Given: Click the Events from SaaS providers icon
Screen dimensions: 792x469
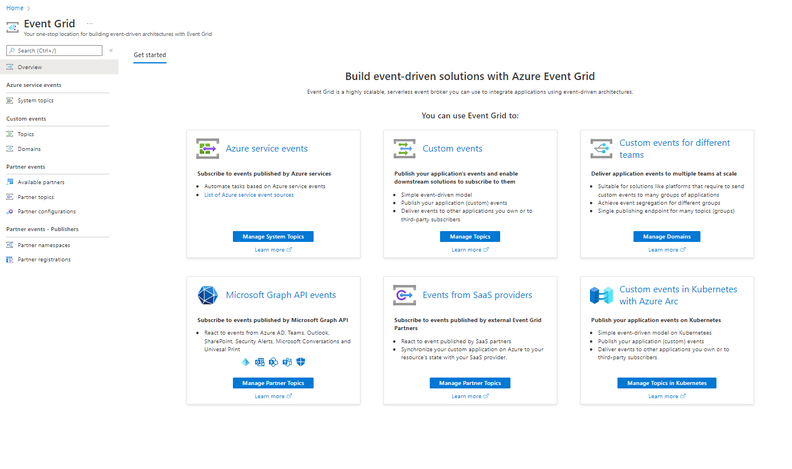Looking at the screenshot, I should click(404, 295).
